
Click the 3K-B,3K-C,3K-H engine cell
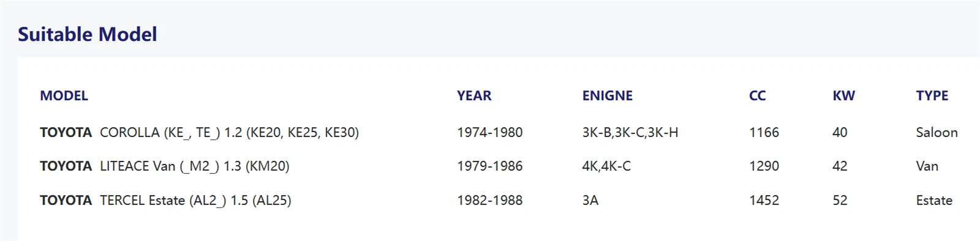pyautogui.click(x=630, y=132)
